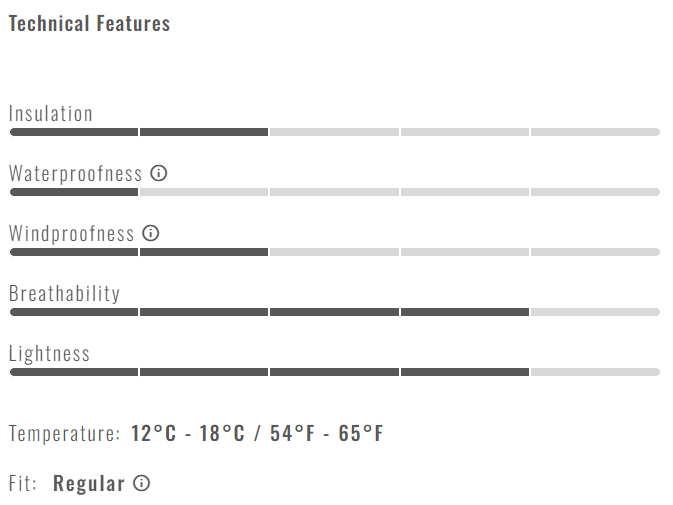Click the Lightness label
This screenshot has width=673, height=505.
click(x=49, y=353)
